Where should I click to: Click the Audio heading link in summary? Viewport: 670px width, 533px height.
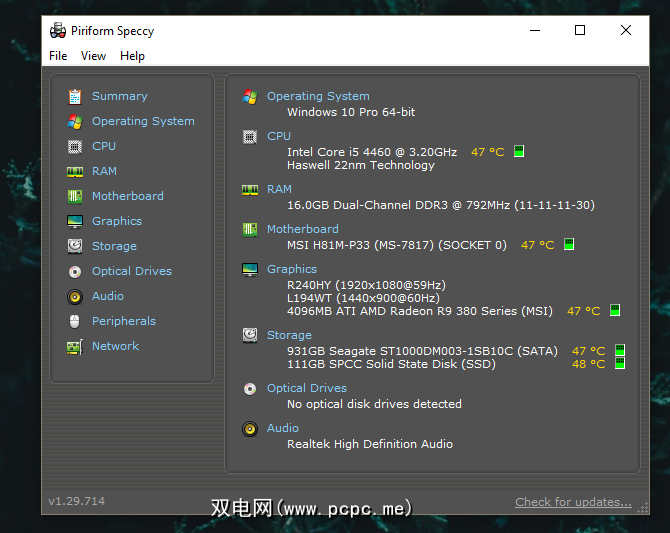coord(282,428)
